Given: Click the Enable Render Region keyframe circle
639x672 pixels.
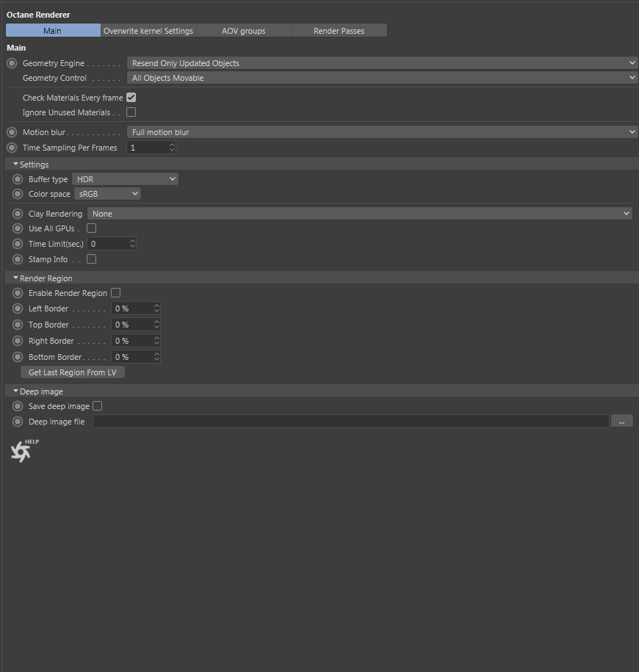Looking at the screenshot, I should (x=18, y=293).
